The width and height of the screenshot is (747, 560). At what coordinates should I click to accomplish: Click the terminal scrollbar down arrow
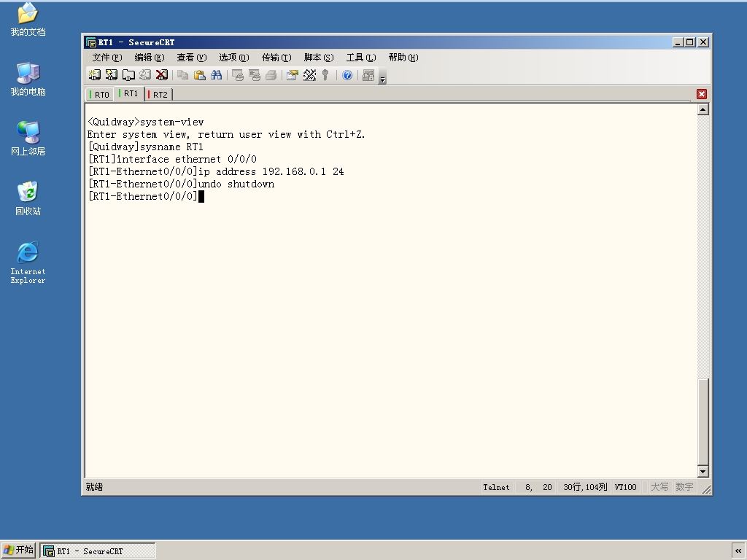703,472
